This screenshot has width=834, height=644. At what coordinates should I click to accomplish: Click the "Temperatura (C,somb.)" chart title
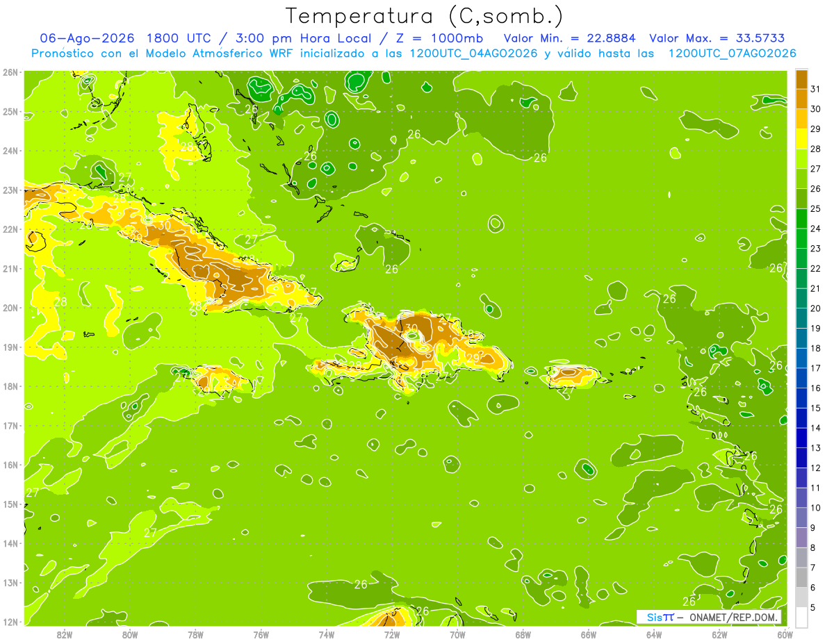(424, 17)
